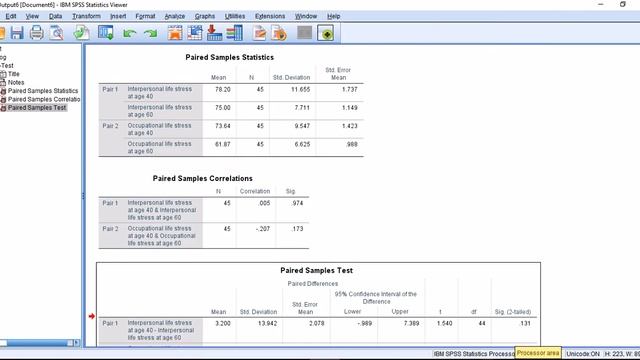640x360 pixels.
Task: Open the Analyze menu
Action: coord(175,16)
